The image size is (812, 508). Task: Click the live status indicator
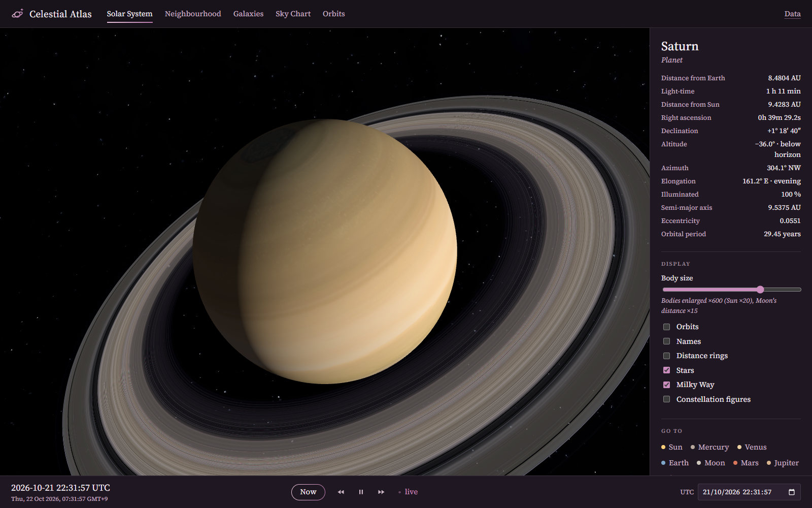pyautogui.click(x=408, y=492)
